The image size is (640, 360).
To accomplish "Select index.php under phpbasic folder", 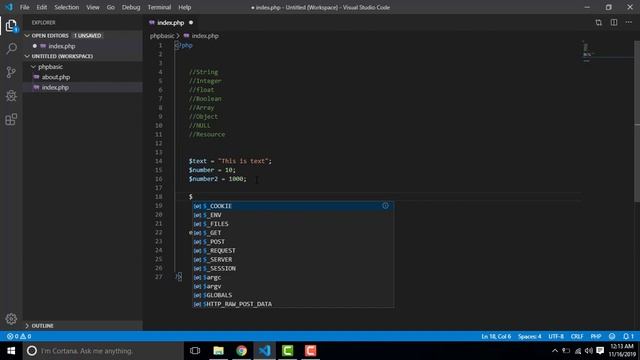I will coord(82,87).
